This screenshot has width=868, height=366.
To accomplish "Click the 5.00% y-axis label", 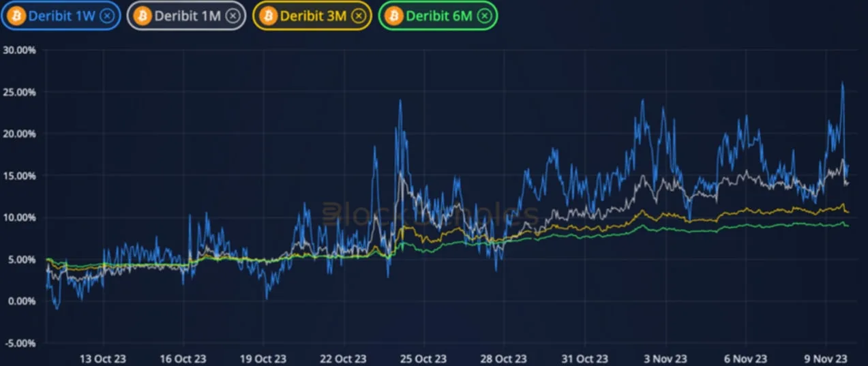I will [x=21, y=259].
